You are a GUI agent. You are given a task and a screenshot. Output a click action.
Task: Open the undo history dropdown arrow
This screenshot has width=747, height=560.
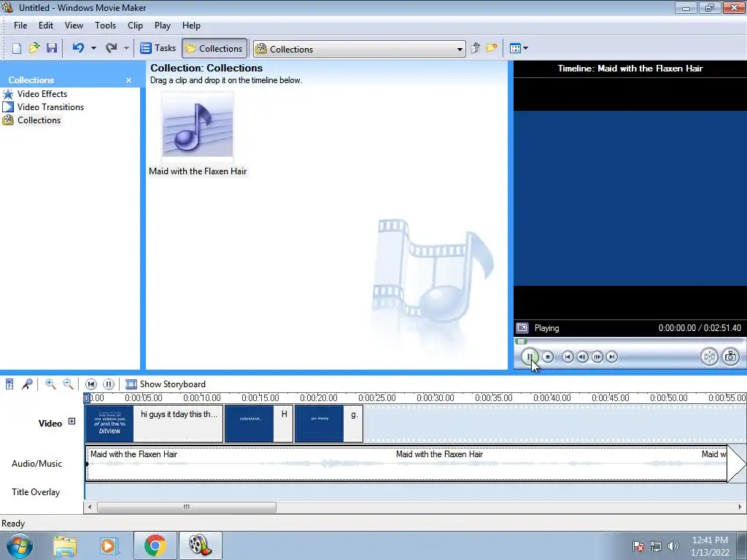click(x=93, y=48)
